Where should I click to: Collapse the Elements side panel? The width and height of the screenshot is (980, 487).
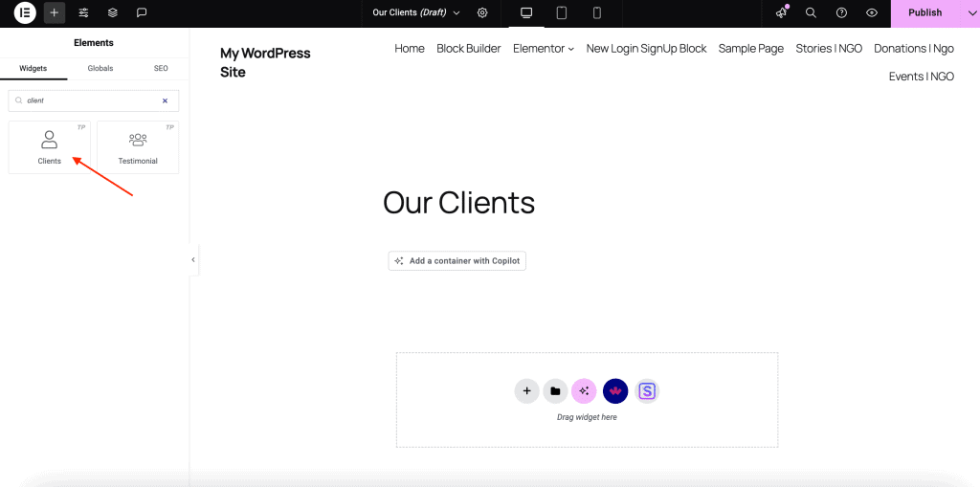pos(193,259)
